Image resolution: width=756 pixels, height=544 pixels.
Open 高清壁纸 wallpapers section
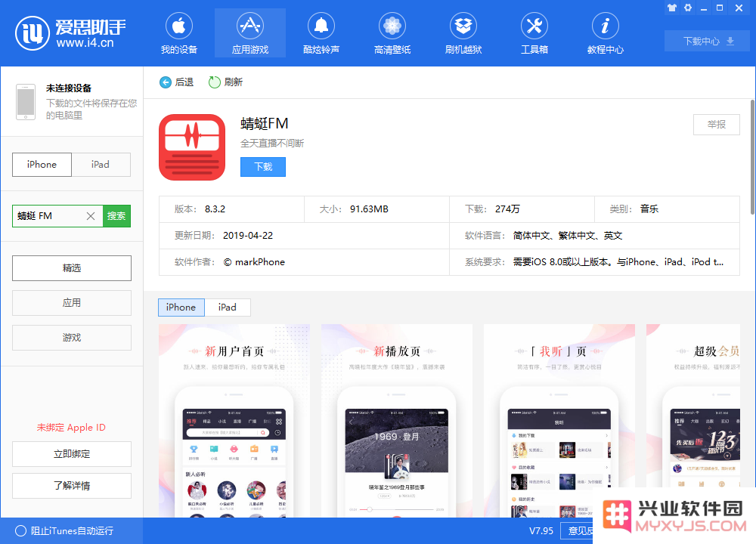[392, 32]
